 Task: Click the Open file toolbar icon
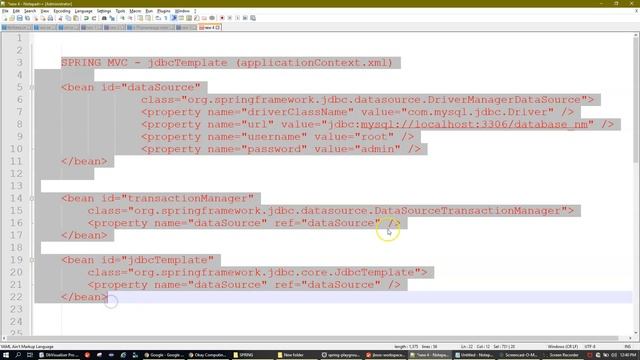tap(12, 18)
